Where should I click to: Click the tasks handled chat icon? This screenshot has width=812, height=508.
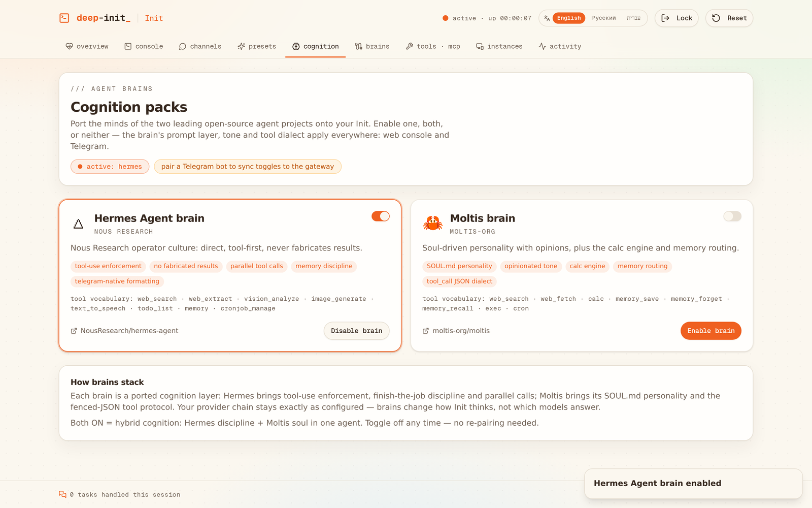coord(62,494)
